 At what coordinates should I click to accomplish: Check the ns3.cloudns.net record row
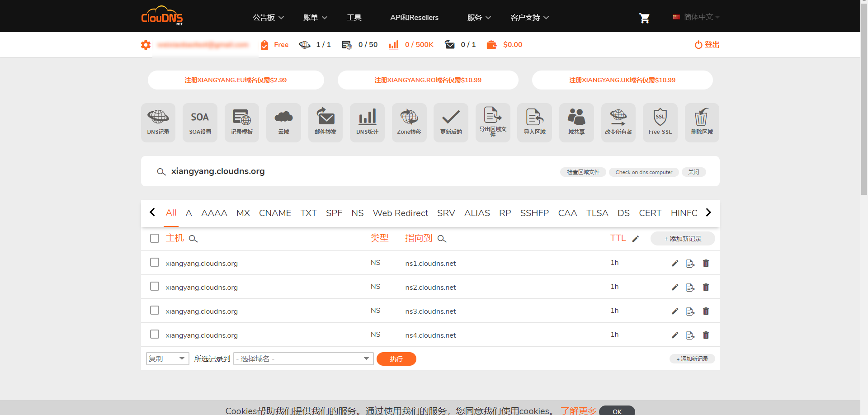coord(155,310)
